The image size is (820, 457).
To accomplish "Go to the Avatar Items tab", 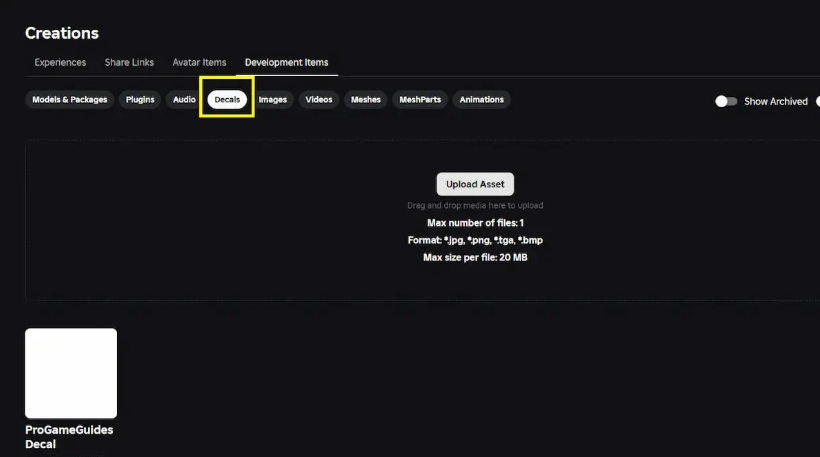I will coord(199,62).
